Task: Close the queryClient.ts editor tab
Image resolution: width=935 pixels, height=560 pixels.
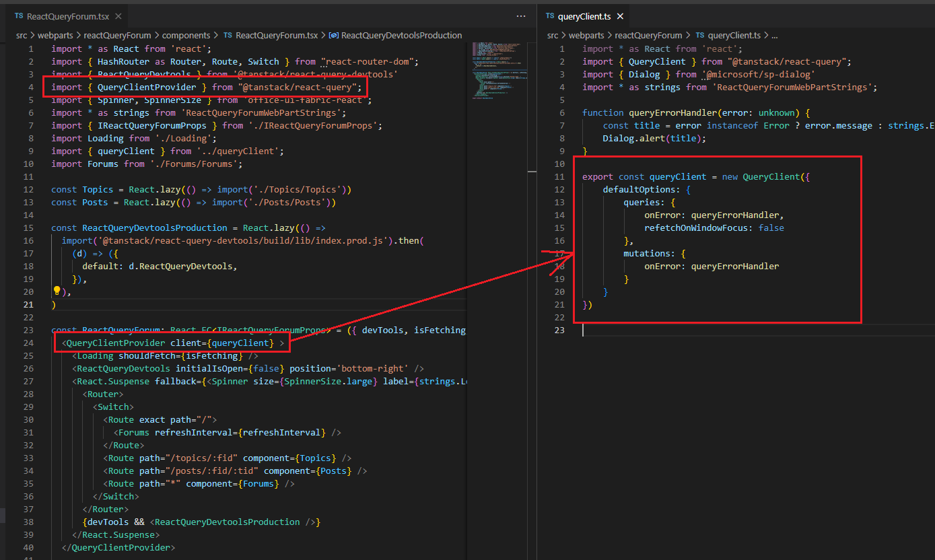Action: pyautogui.click(x=619, y=16)
